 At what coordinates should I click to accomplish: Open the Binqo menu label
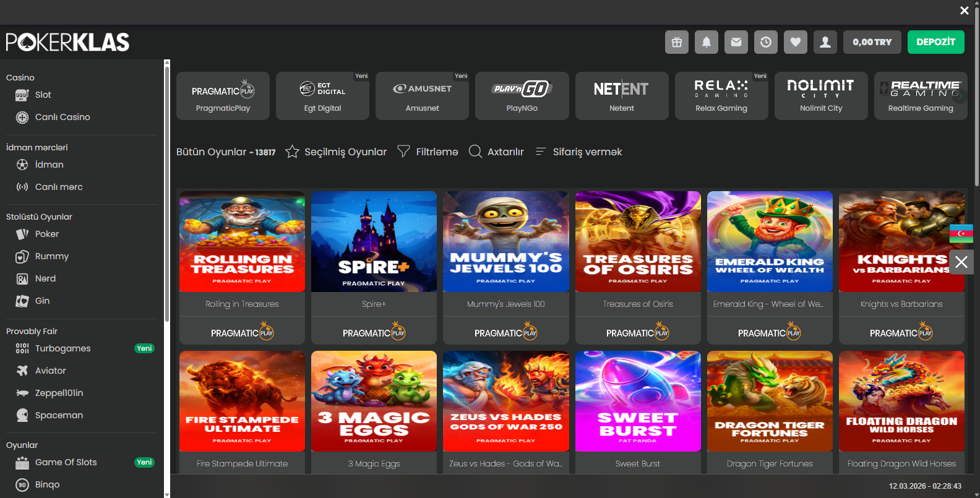[48, 484]
